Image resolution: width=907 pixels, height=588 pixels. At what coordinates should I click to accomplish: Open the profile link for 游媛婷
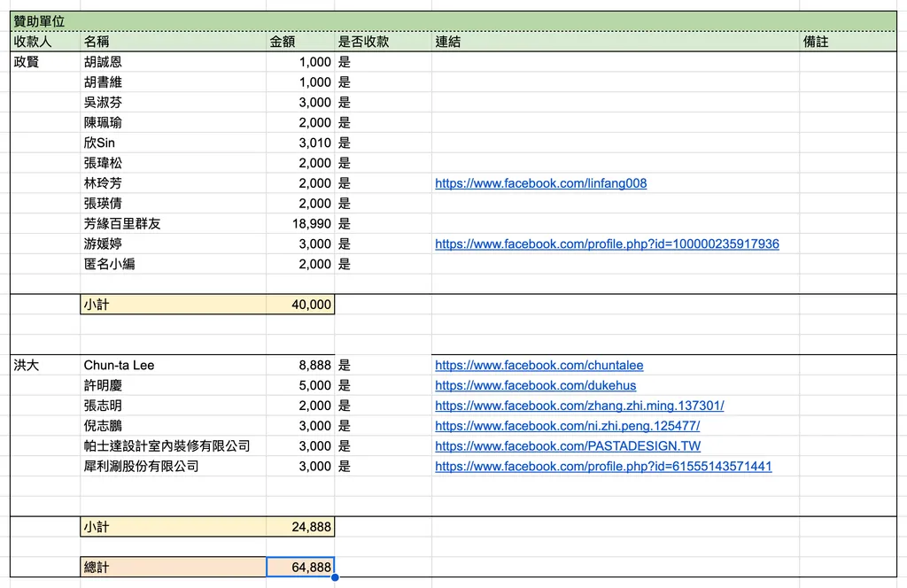607,244
